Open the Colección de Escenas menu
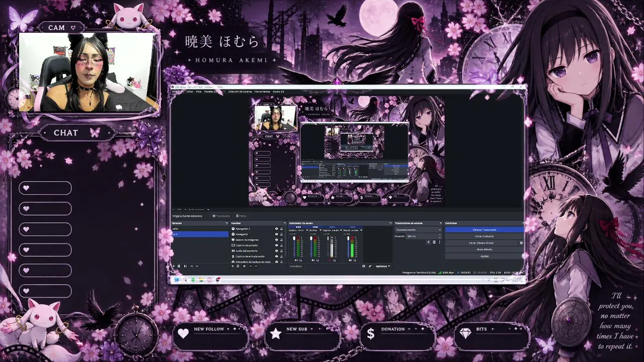This screenshot has height=362, width=644. click(x=240, y=92)
